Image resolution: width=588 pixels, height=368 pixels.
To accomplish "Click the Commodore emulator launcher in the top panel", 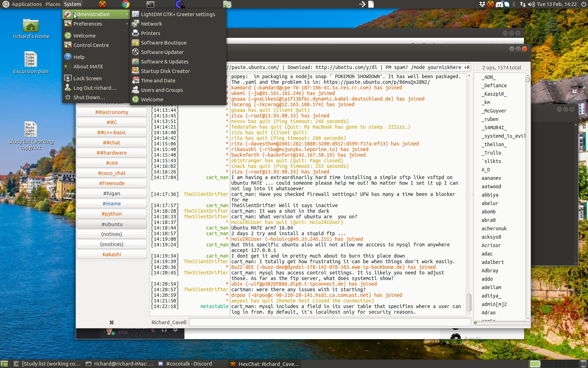I will pyautogui.click(x=180, y=4).
